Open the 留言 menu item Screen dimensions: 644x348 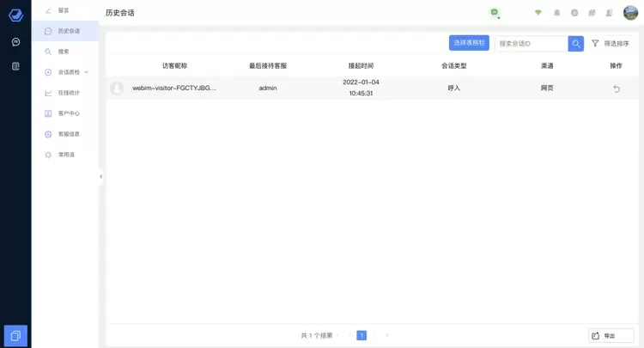[64, 10]
